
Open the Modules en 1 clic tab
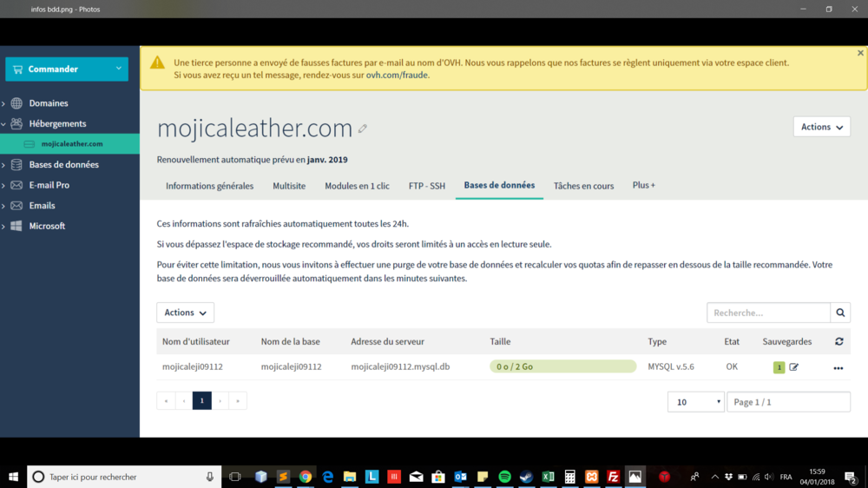coord(357,186)
